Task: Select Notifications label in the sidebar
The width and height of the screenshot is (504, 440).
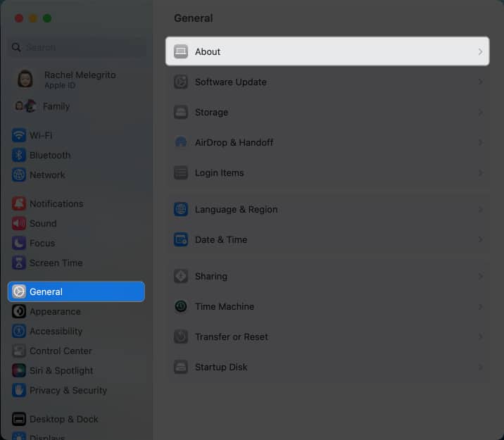Action: pos(56,203)
